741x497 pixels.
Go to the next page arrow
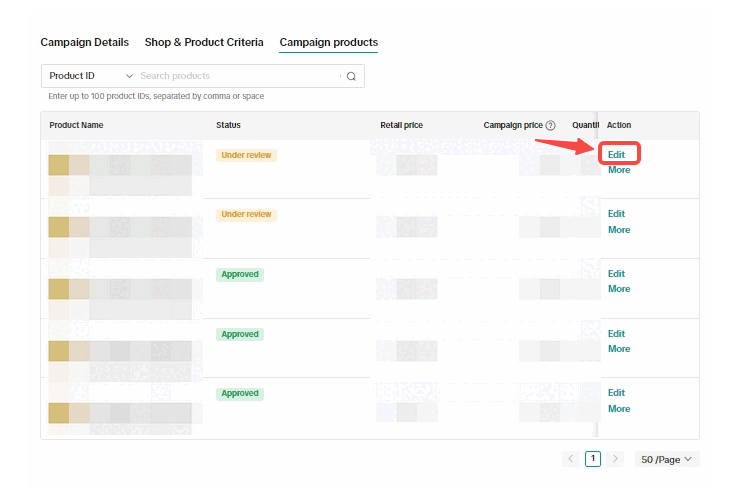(615, 459)
